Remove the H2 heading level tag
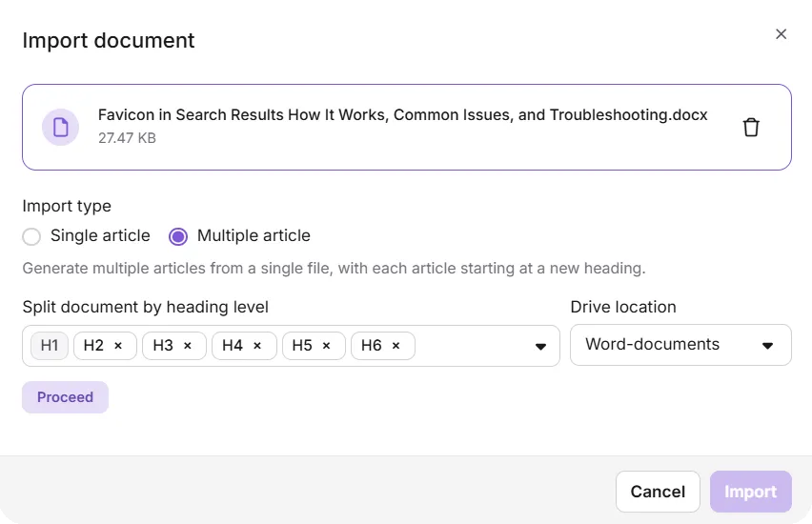812x524 pixels. [118, 346]
